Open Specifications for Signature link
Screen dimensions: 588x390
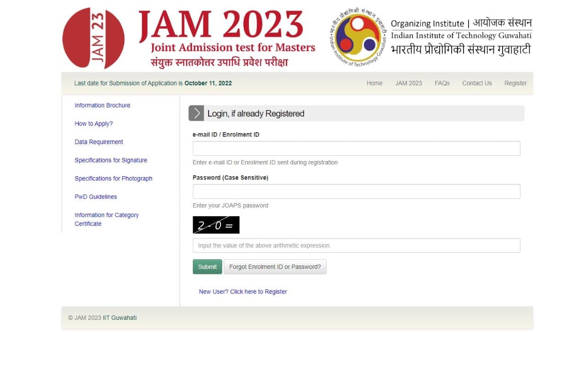(x=111, y=160)
